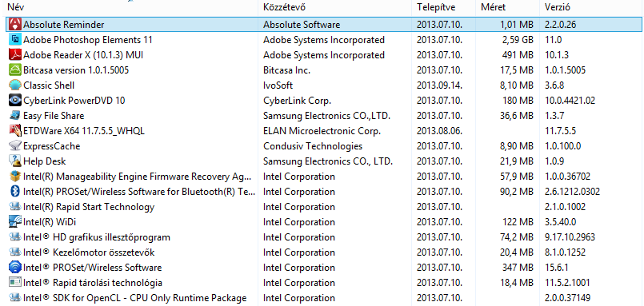Image resolution: width=644 pixels, height=306 pixels.
Task: Click the ExpressCache icon
Action: click(15, 146)
